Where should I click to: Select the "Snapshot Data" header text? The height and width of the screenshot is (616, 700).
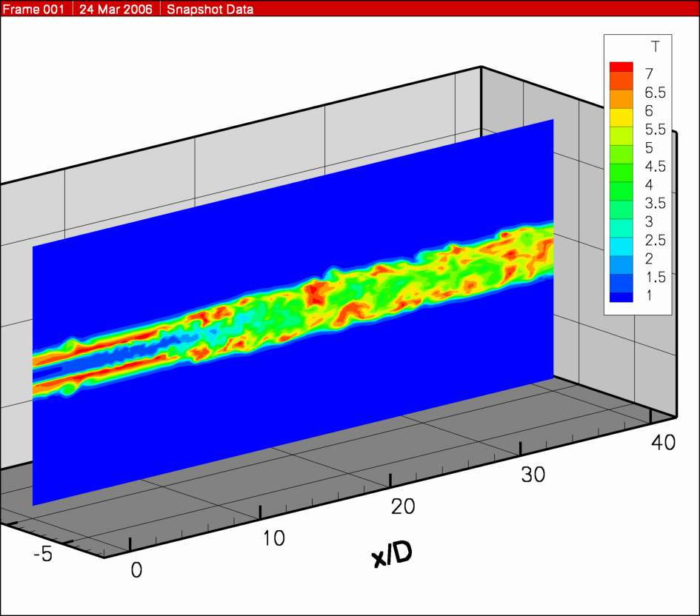pyautogui.click(x=209, y=10)
